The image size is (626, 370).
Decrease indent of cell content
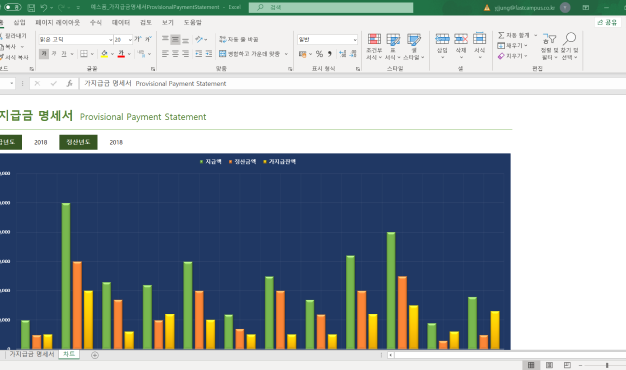point(198,53)
